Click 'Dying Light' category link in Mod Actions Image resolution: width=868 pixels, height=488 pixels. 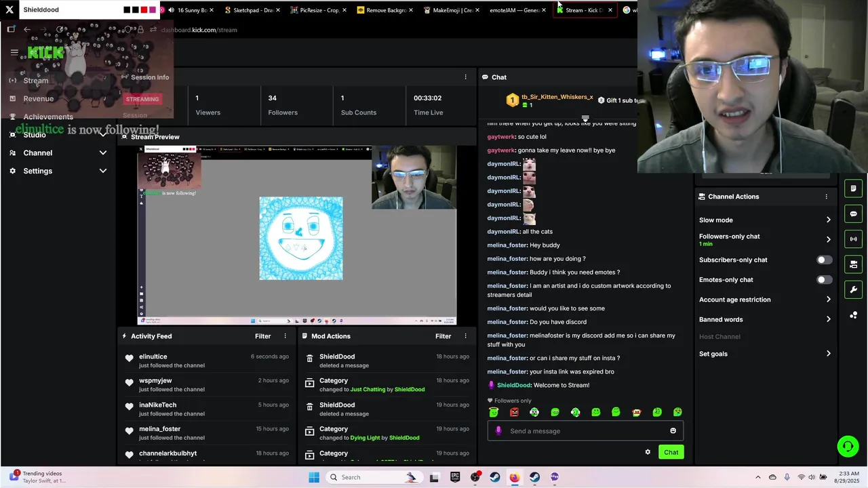[365, 438]
